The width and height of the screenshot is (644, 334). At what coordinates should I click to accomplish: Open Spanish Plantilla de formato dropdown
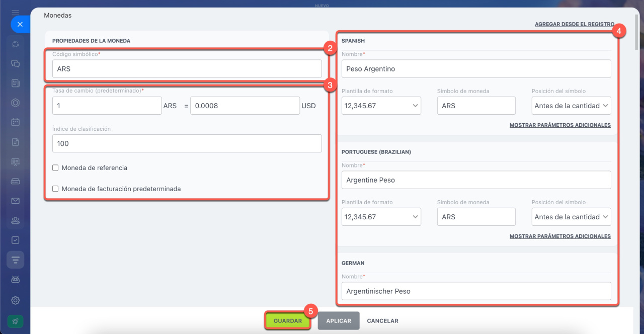[x=381, y=106]
